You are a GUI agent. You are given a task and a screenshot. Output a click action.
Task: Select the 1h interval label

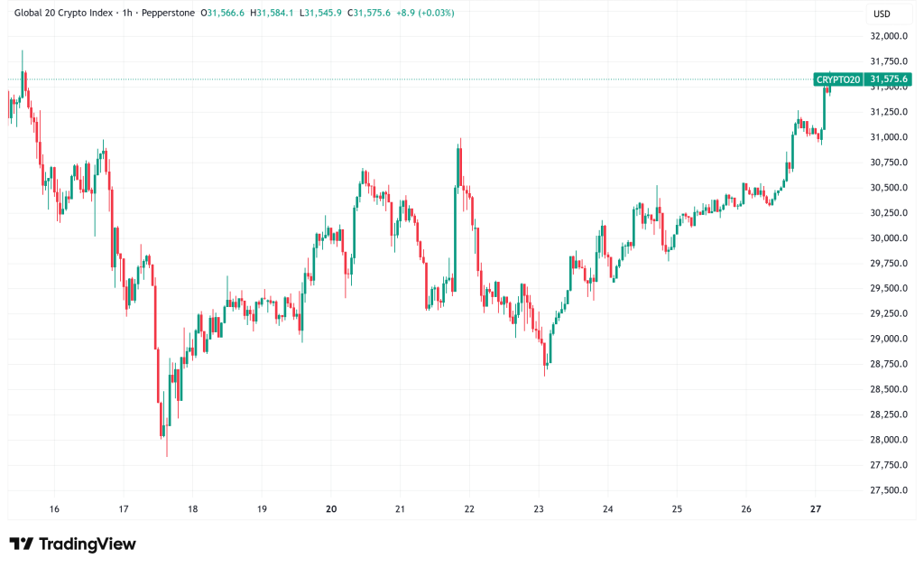coord(127,14)
